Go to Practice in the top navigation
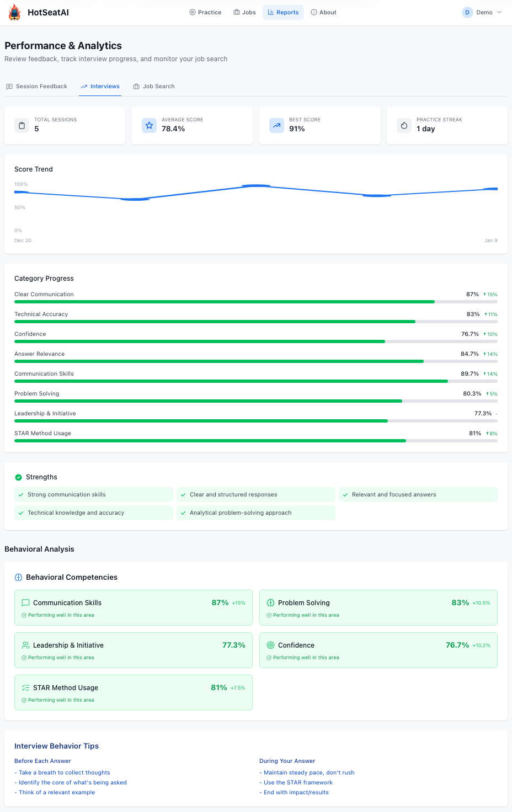The width and height of the screenshot is (512, 812). (x=205, y=12)
